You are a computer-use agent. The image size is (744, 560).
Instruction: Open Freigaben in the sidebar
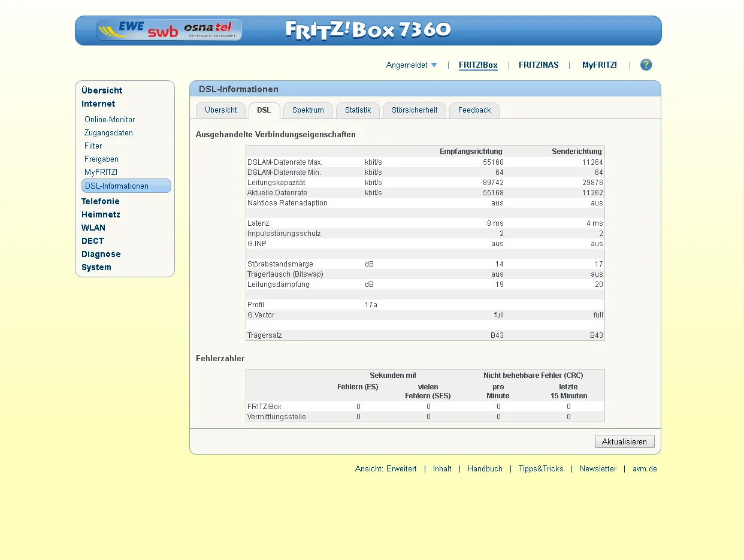[x=101, y=159]
